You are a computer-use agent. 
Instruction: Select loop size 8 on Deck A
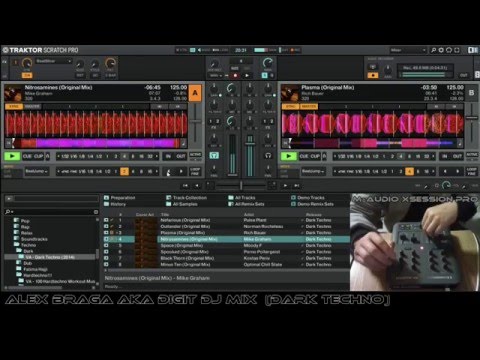(x=133, y=156)
